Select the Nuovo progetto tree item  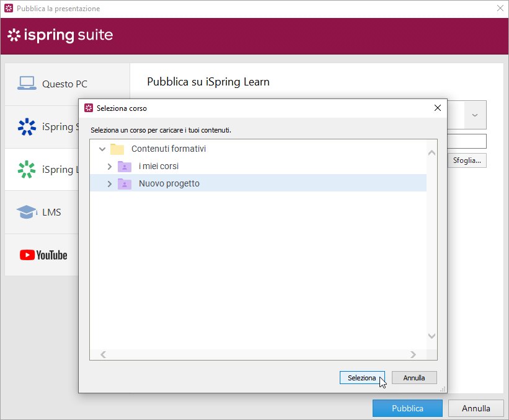[169, 184]
